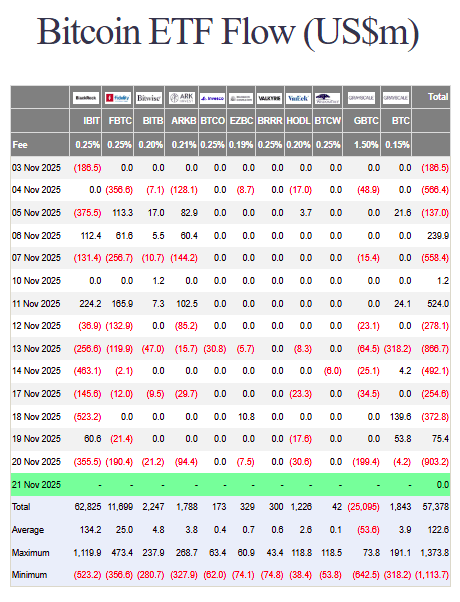The height and width of the screenshot is (602, 460).
Task: Select the Franklin Templeton logo above EZBC
Action: [x=241, y=98]
